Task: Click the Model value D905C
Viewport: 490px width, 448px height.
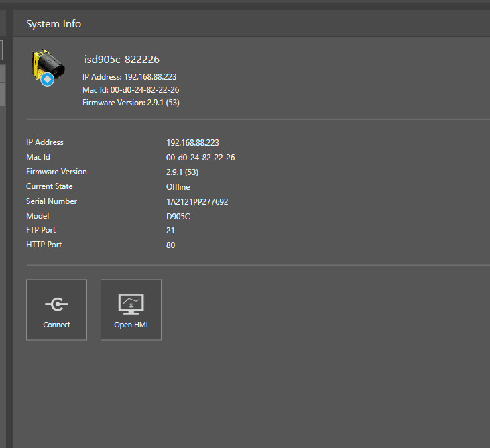Action: (178, 217)
